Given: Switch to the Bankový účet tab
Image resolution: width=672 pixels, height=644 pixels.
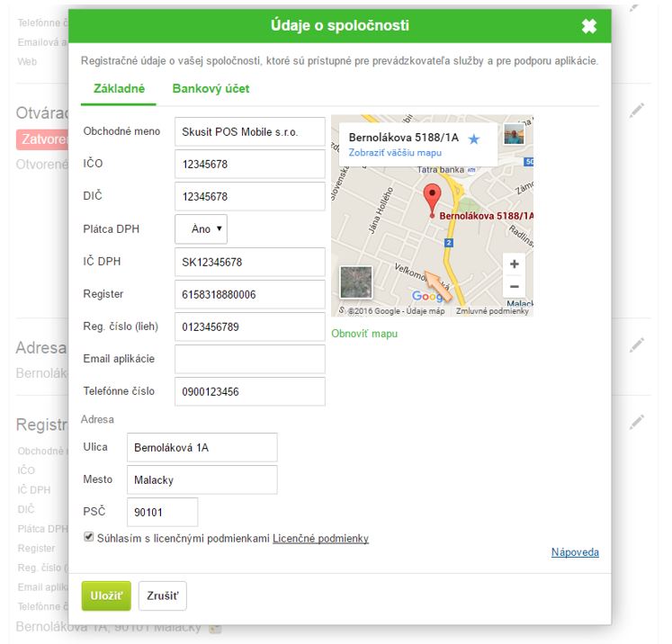Looking at the screenshot, I should point(211,89).
